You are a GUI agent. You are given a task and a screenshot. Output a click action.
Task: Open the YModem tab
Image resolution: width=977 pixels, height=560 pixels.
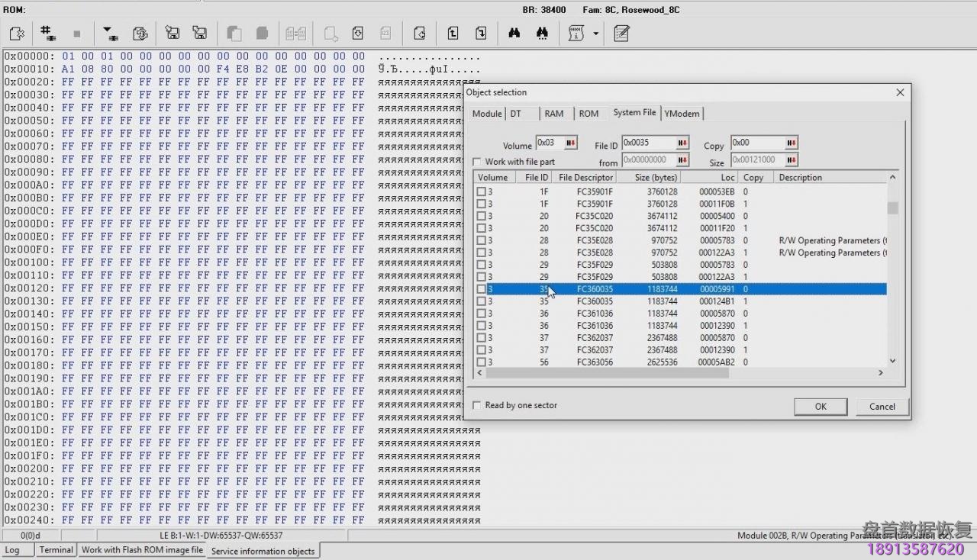pos(681,114)
